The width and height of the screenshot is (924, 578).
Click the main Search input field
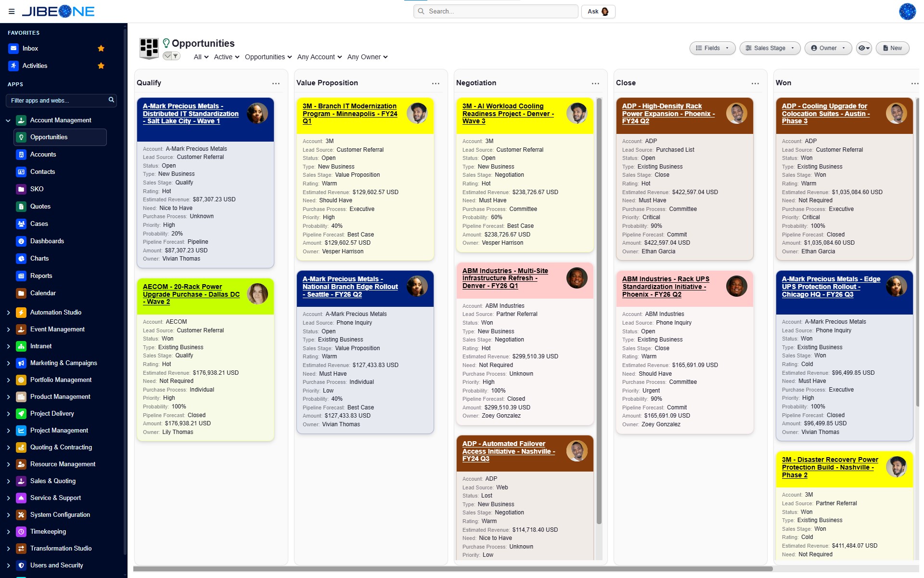(x=496, y=12)
